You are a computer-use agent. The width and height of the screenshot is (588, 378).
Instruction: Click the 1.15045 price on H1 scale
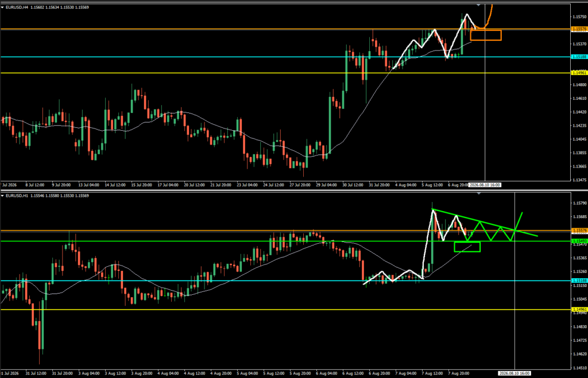coord(579,299)
